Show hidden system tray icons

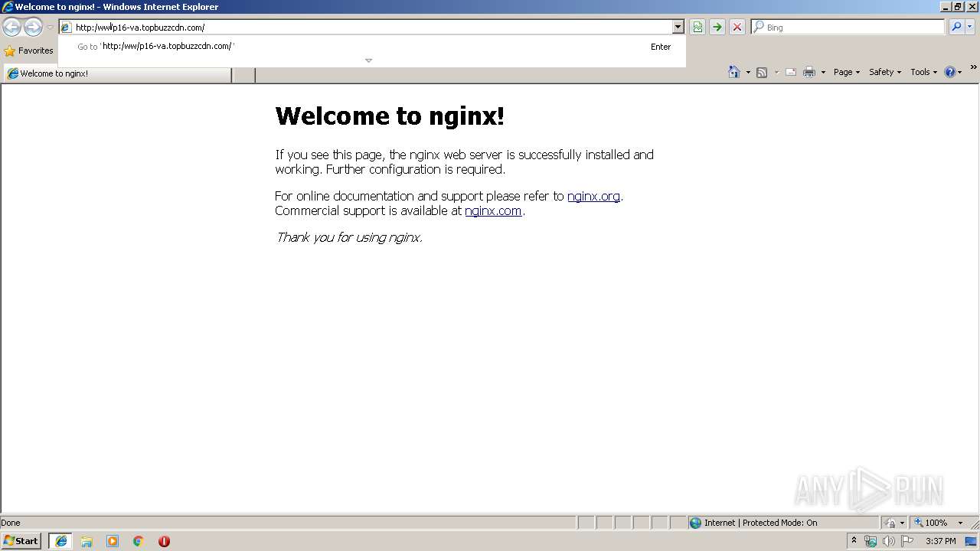(x=854, y=541)
